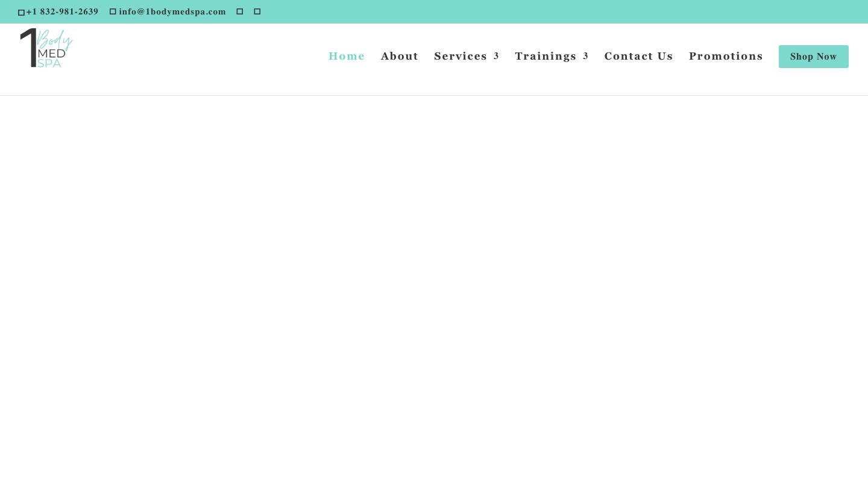This screenshot has width=868, height=488.
Task: Go to the Home page
Action: click(x=347, y=56)
